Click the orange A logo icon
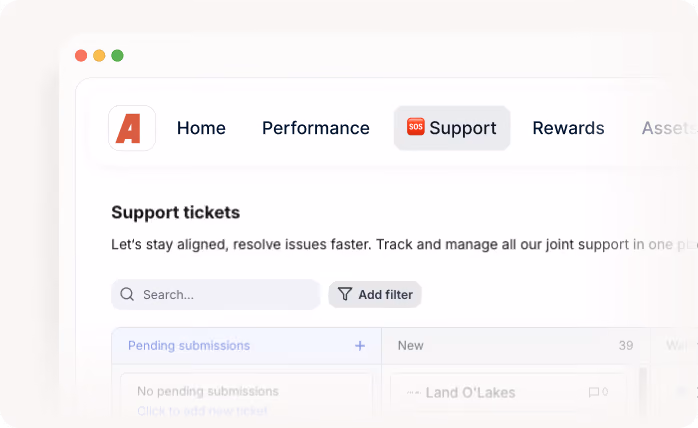The width and height of the screenshot is (698, 428). (x=132, y=128)
